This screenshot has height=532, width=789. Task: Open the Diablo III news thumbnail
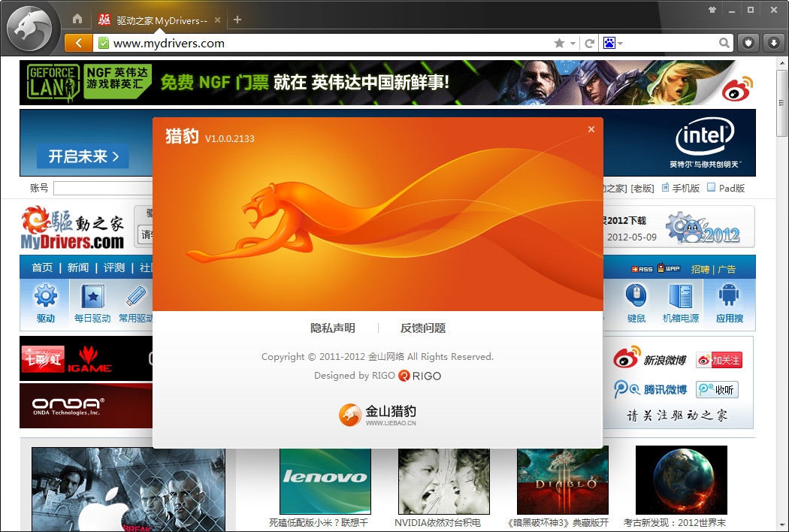coord(563,481)
